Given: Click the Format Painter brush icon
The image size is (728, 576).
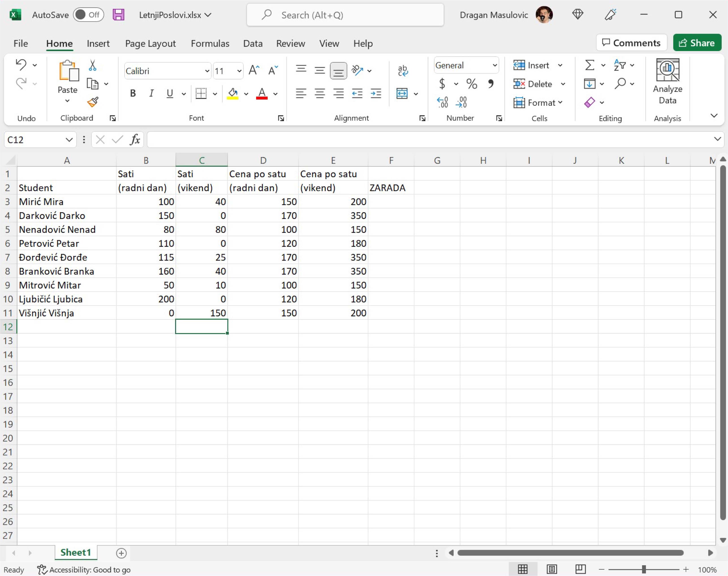Looking at the screenshot, I should point(93,102).
